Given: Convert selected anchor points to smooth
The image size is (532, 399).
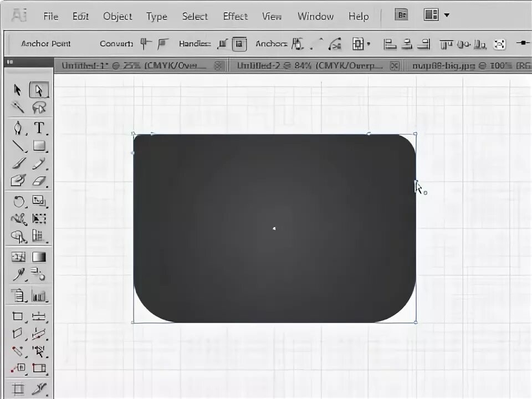Looking at the screenshot, I should click(163, 44).
